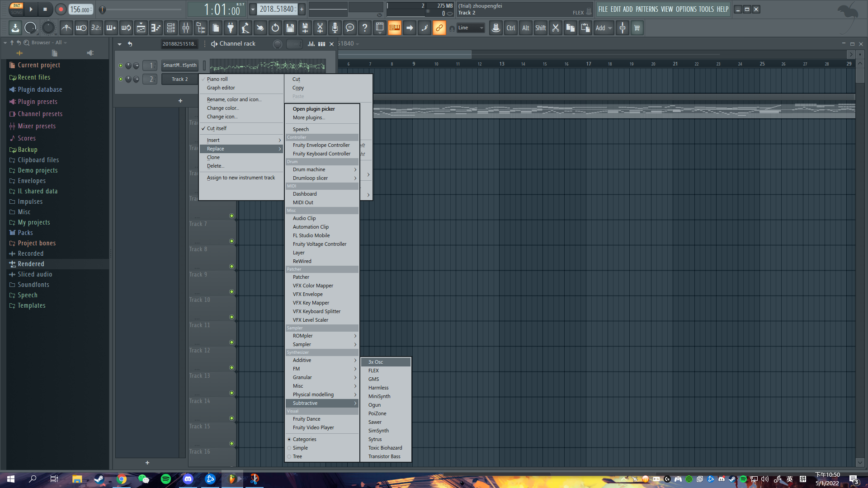Click the red Record button

click(x=61, y=9)
